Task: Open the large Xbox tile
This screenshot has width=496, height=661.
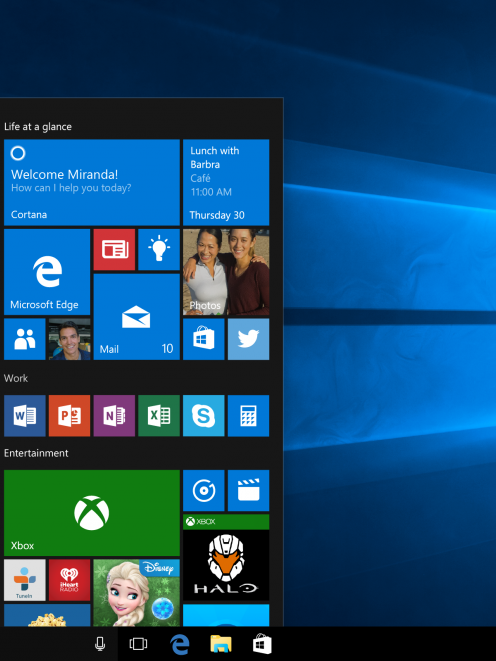Action: pyautogui.click(x=92, y=513)
